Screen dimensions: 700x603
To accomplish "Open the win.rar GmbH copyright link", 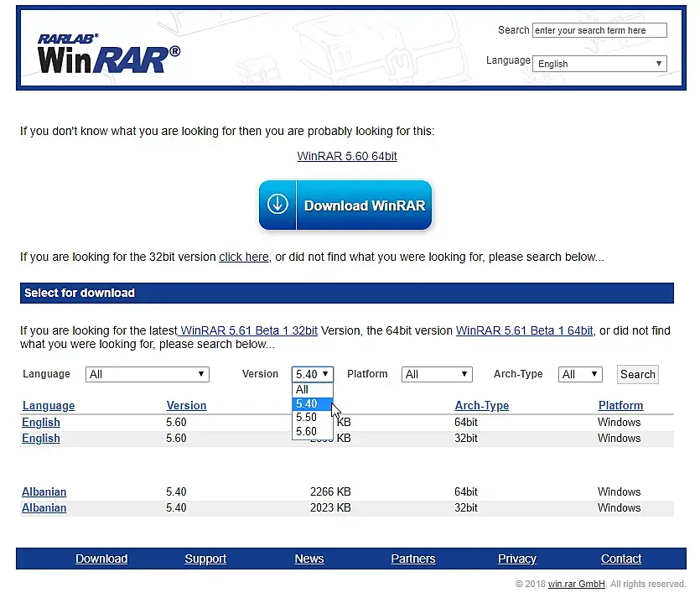I will [x=576, y=584].
